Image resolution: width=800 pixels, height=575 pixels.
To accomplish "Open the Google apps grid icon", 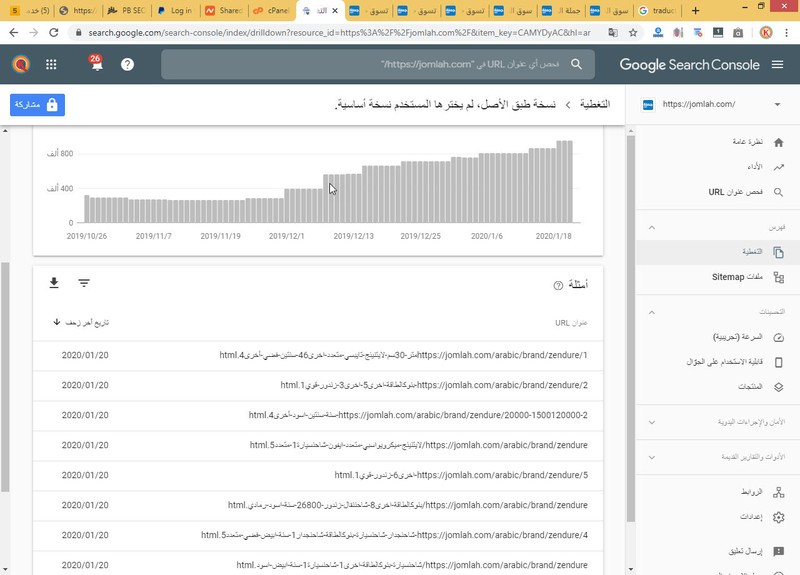I will 51,64.
